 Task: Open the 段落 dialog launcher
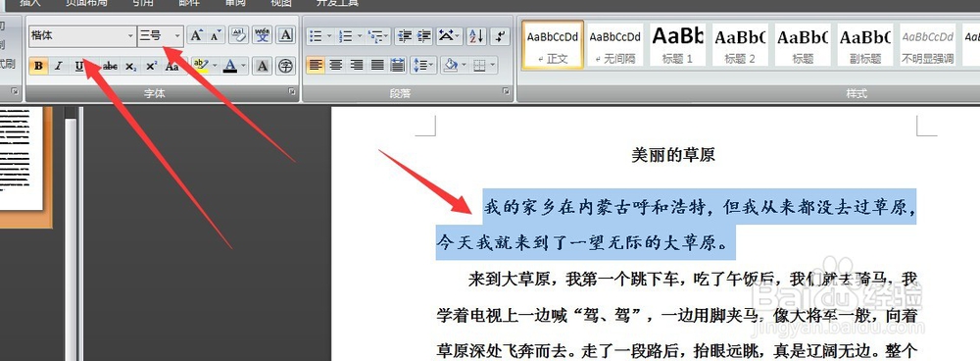(507, 91)
